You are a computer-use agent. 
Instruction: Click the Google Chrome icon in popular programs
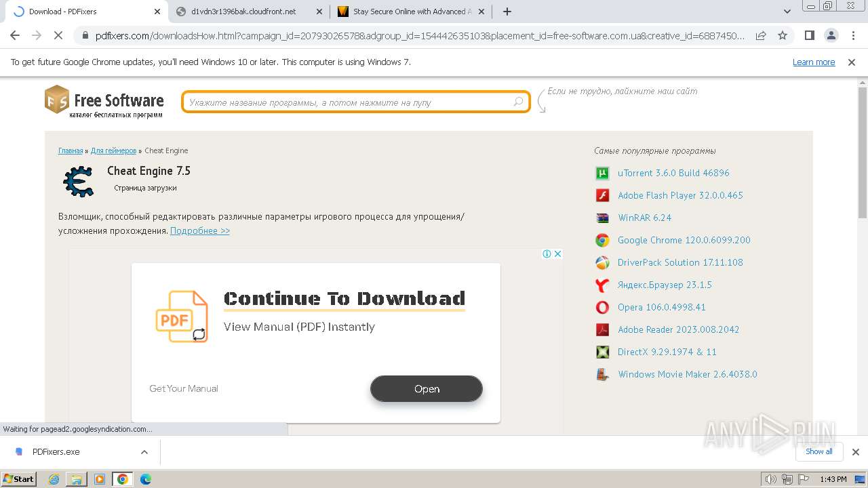[x=602, y=240]
